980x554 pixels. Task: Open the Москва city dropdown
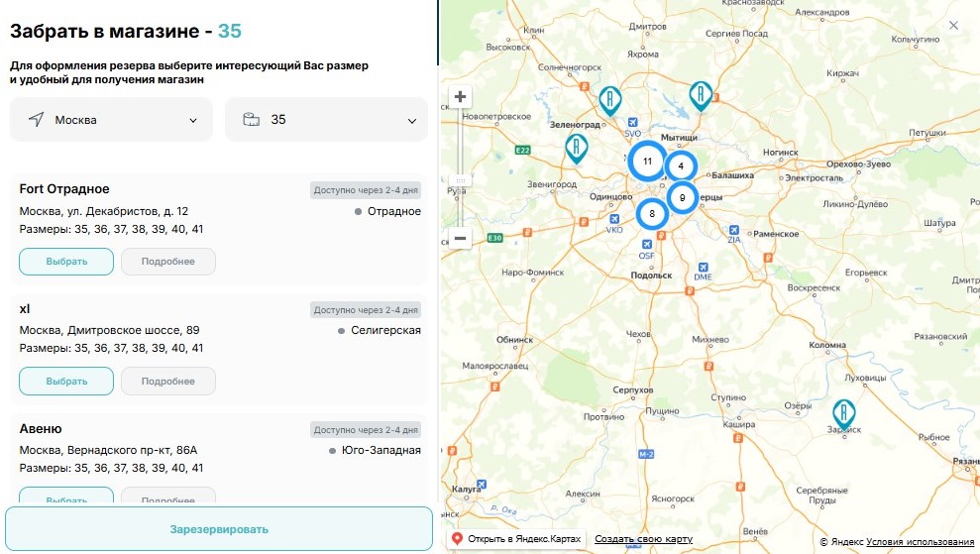(111, 120)
